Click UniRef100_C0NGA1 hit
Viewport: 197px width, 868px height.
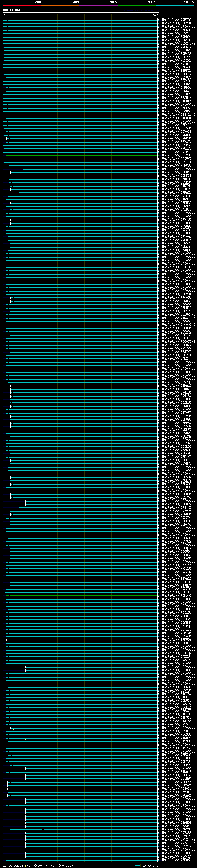(x=177, y=247)
